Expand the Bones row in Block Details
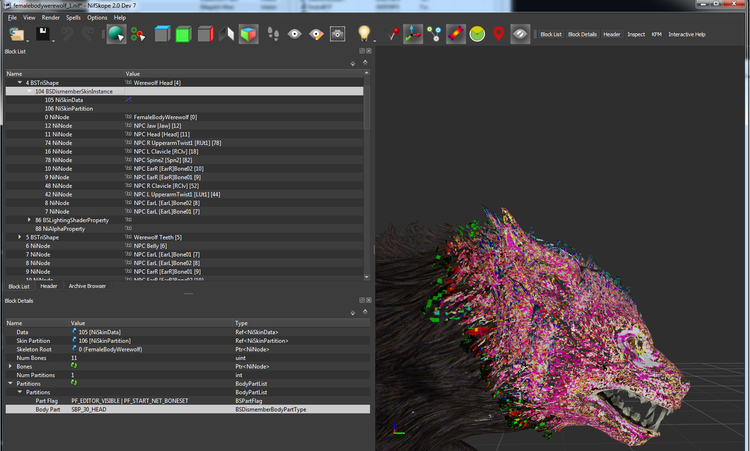Image resolution: width=750 pixels, height=451 pixels. (x=10, y=366)
